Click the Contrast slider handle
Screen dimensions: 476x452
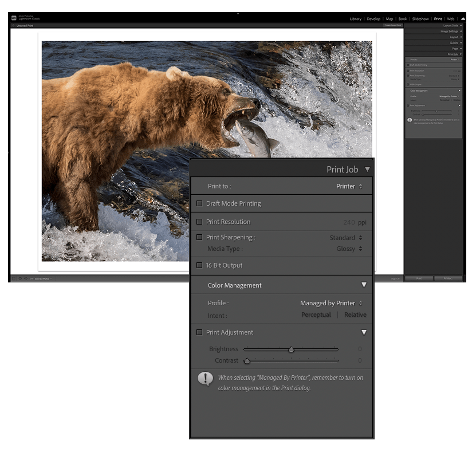pyautogui.click(x=247, y=360)
